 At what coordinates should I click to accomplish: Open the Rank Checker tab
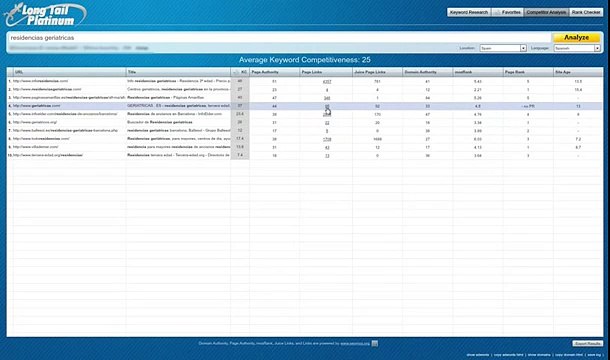586,12
